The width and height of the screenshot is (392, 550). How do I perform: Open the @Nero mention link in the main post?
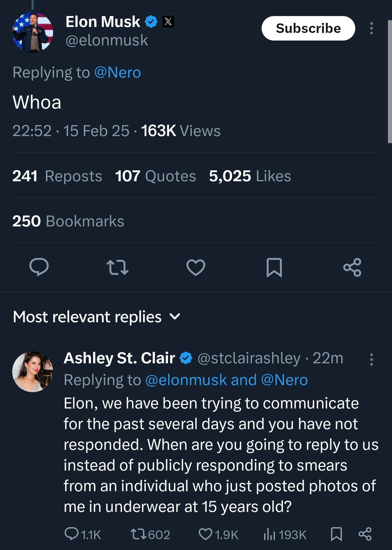pyautogui.click(x=117, y=72)
